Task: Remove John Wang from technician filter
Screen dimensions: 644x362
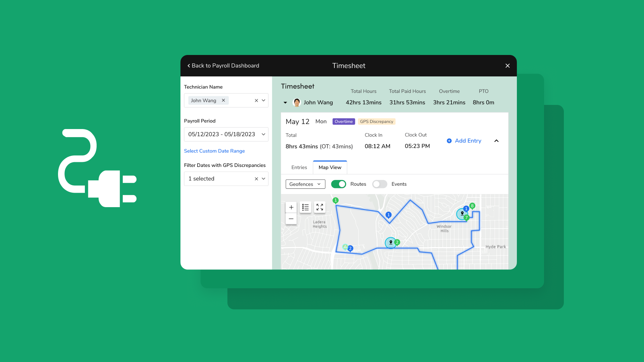Action: coord(223,100)
